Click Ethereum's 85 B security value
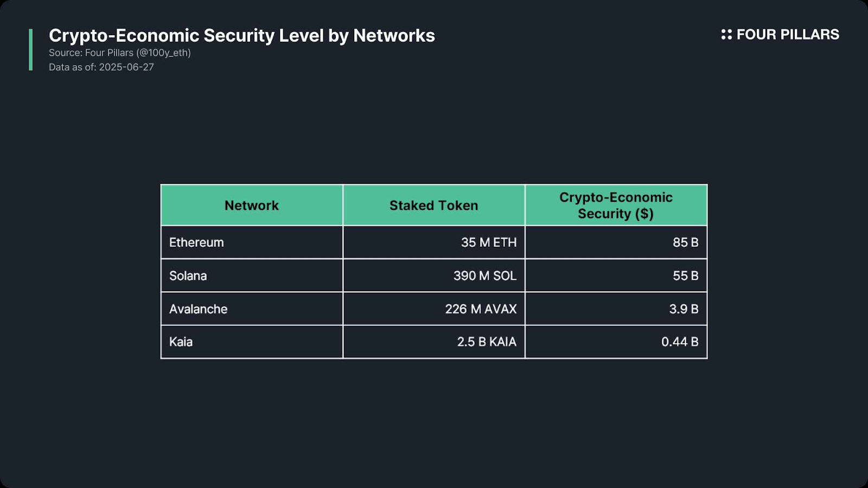The width and height of the screenshot is (868, 488). (685, 242)
